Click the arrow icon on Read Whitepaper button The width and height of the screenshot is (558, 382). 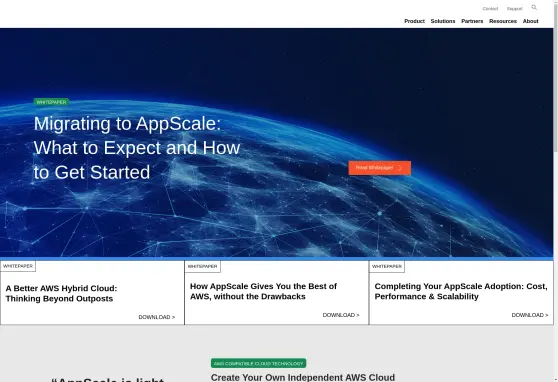400,168
